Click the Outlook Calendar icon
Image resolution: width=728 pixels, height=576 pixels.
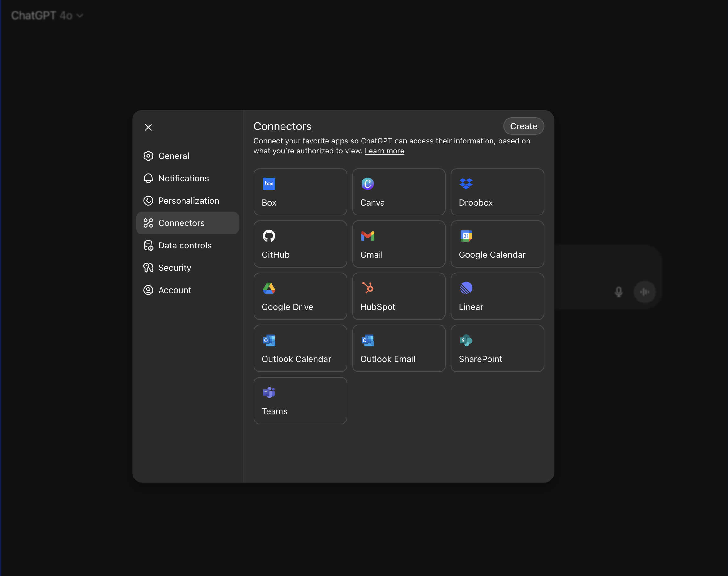coord(269,340)
